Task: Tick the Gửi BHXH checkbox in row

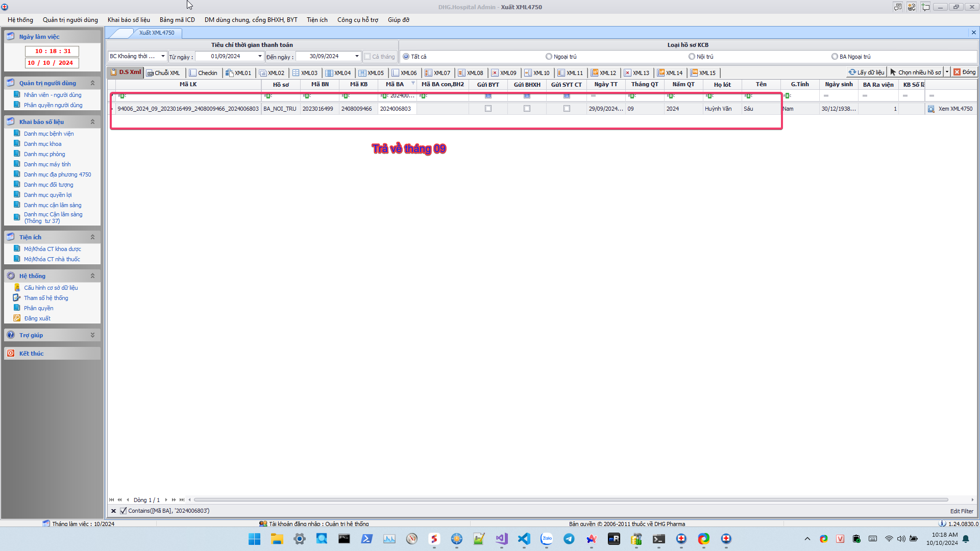Action: pyautogui.click(x=527, y=109)
